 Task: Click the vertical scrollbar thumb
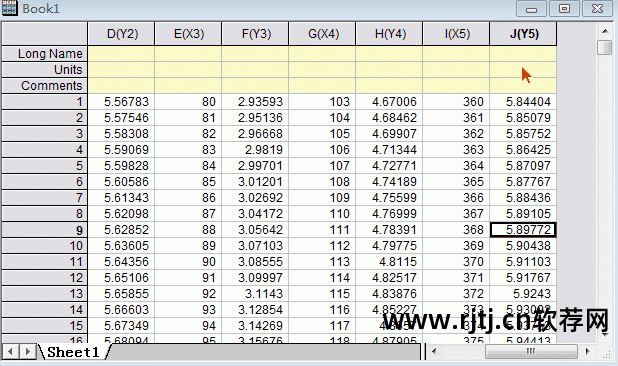tap(605, 47)
